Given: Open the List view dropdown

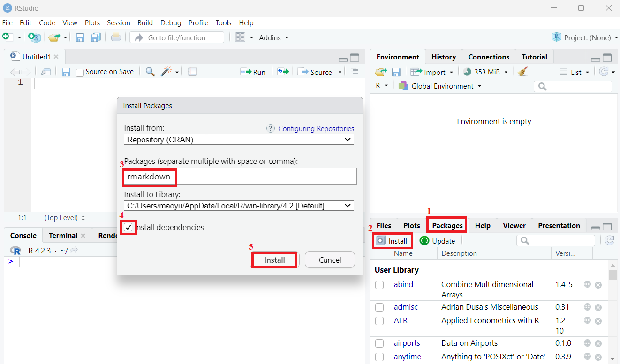Looking at the screenshot, I should pyautogui.click(x=575, y=72).
